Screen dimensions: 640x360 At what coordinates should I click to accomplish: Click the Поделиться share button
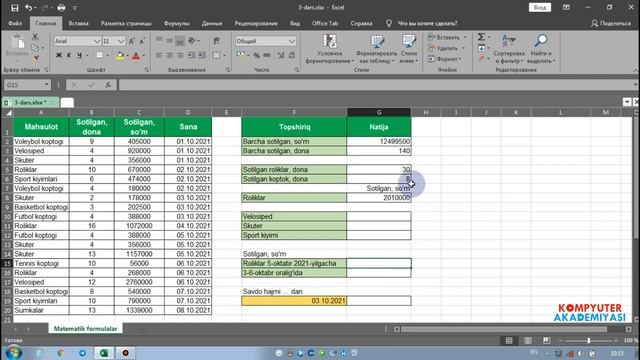(611, 23)
